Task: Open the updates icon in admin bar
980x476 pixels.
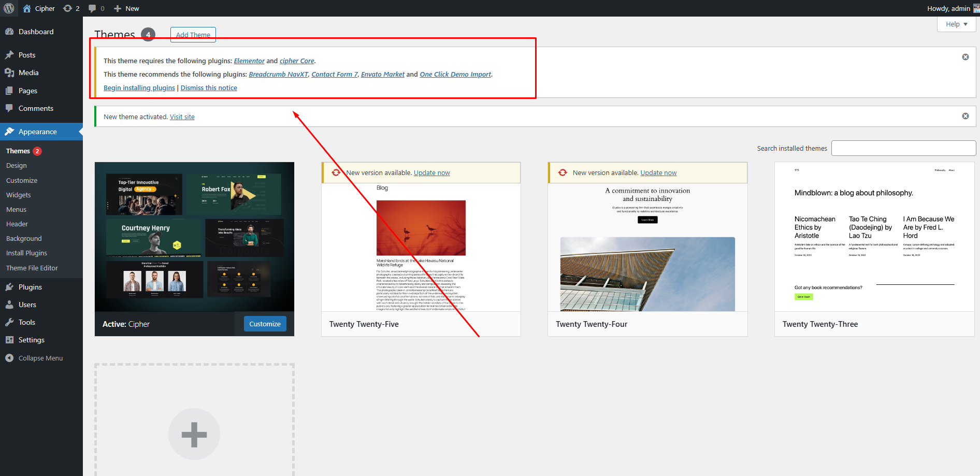Action: (68, 8)
